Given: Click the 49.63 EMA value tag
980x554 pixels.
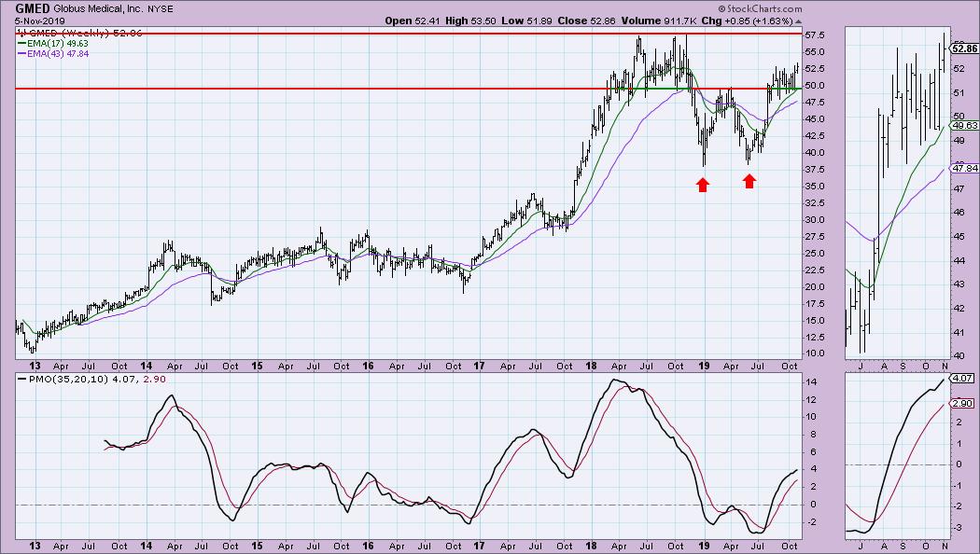Looking at the screenshot, I should [x=962, y=125].
